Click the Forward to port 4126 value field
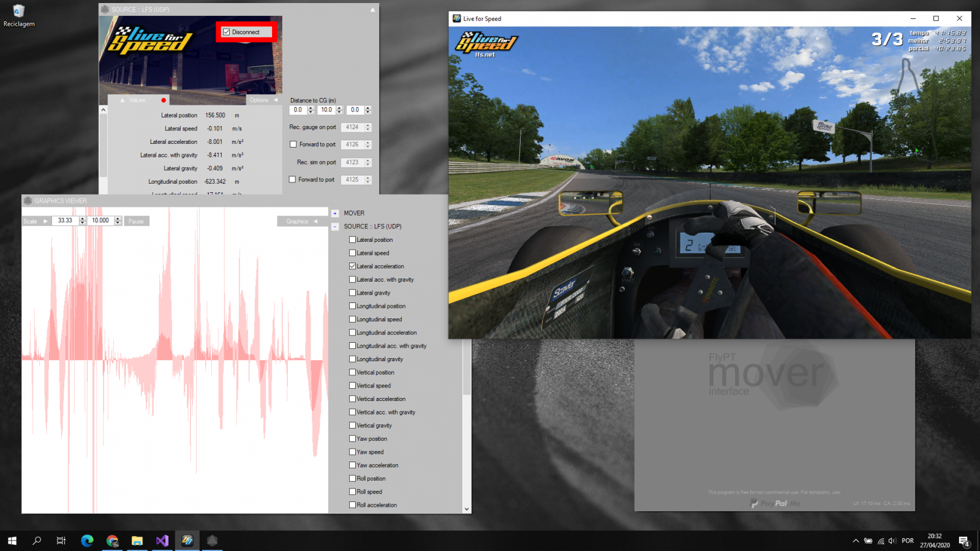The width and height of the screenshot is (980, 551). click(353, 144)
